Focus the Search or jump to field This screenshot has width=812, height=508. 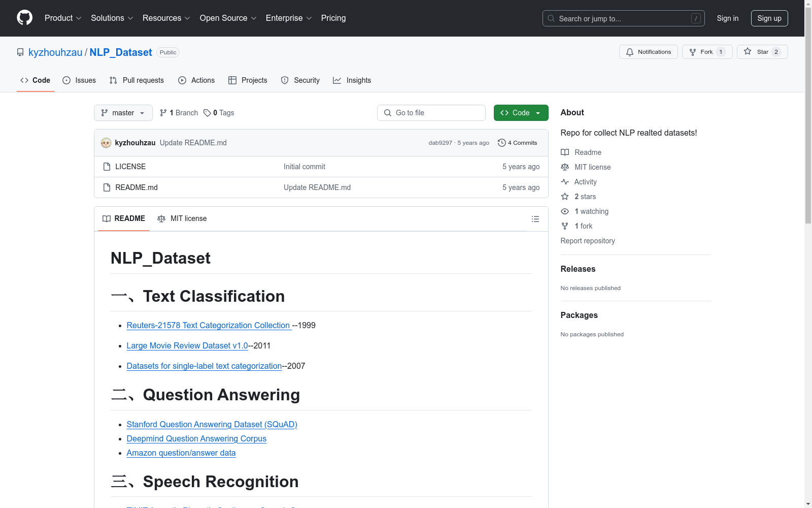[624, 18]
